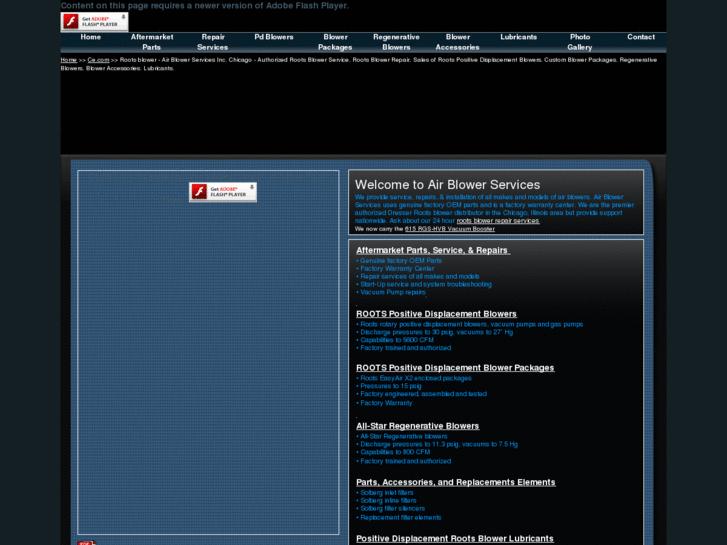Click 'Factory Warranty' under Blower Packages

(386, 403)
